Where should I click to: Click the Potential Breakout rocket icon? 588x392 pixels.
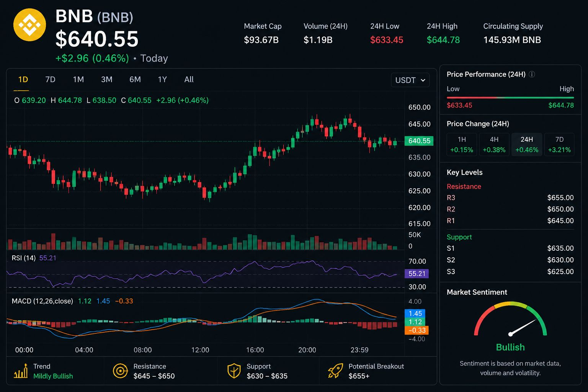click(335, 371)
